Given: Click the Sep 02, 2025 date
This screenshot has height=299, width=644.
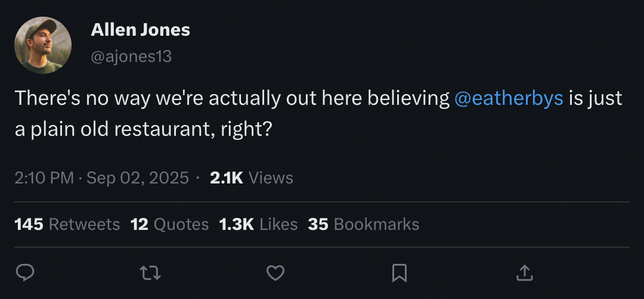Looking at the screenshot, I should point(137,177).
